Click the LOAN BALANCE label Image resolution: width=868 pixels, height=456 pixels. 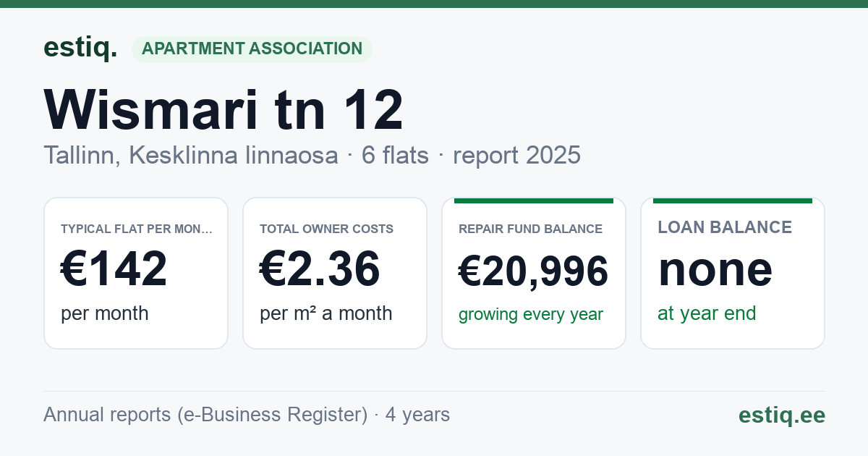coord(725,227)
